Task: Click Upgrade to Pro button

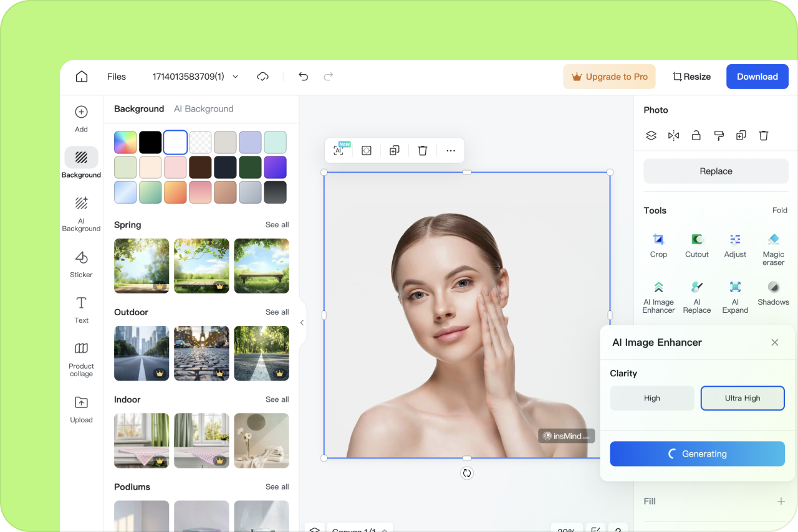Action: pyautogui.click(x=610, y=77)
